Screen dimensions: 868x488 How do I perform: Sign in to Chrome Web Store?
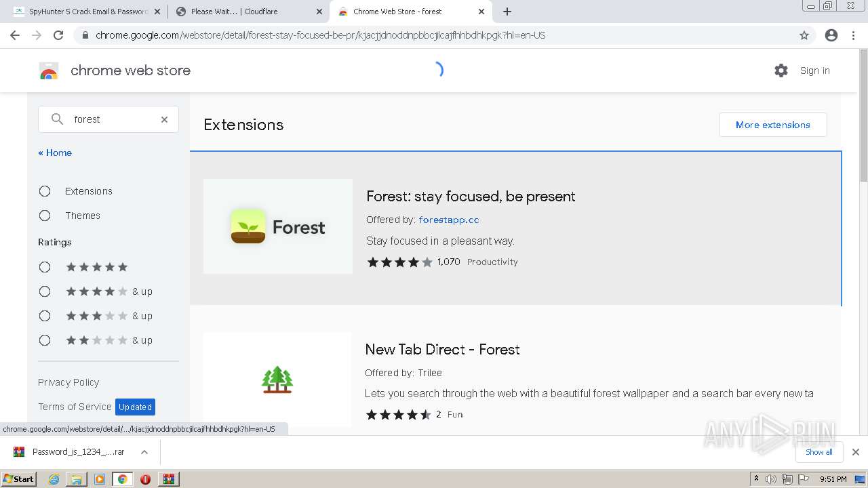point(814,70)
